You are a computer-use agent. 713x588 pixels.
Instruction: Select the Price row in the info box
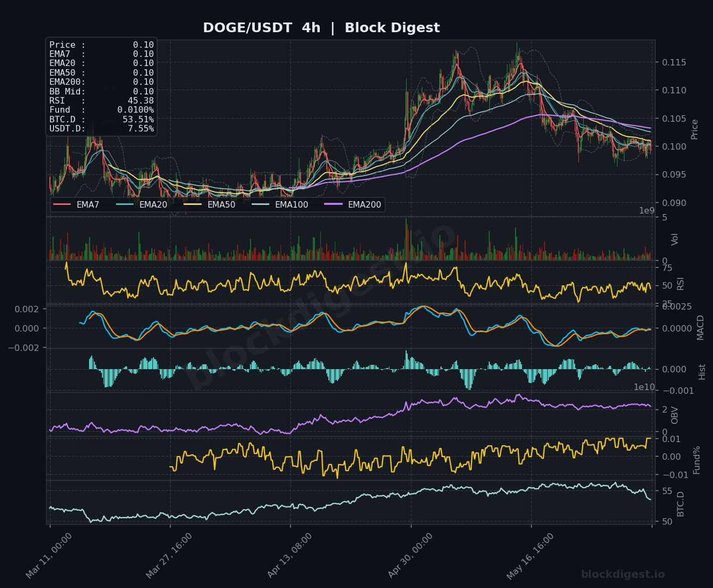[x=101, y=45]
